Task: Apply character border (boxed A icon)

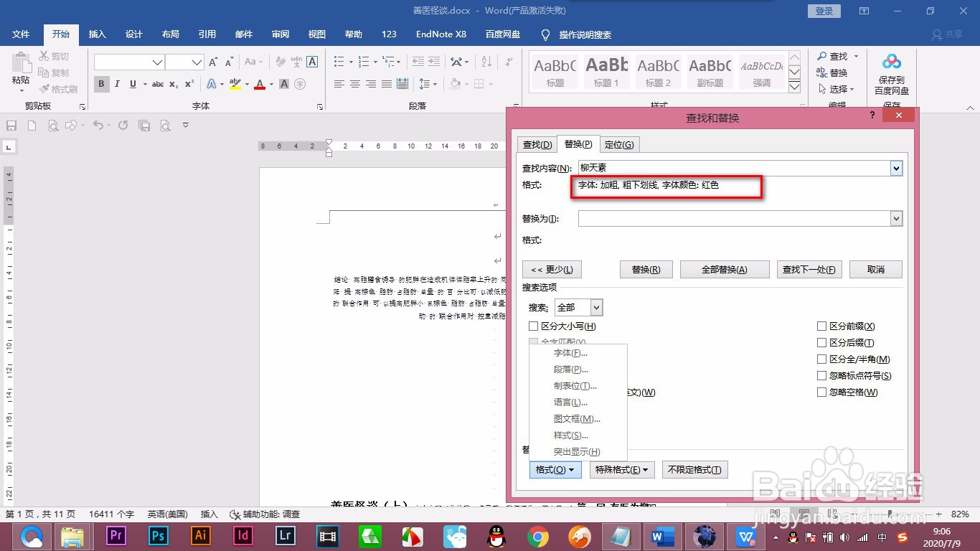Action: pos(312,62)
